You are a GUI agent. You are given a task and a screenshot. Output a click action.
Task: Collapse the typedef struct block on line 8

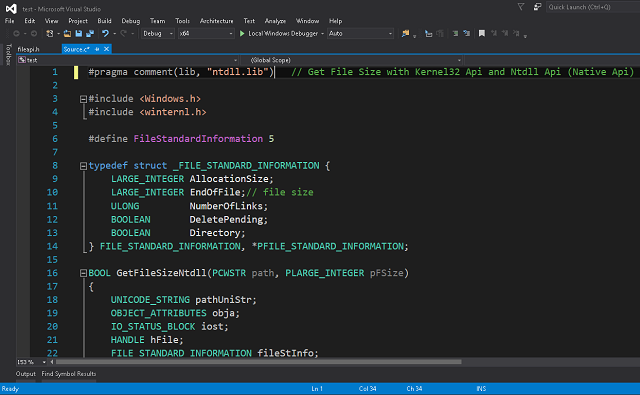(x=83, y=166)
